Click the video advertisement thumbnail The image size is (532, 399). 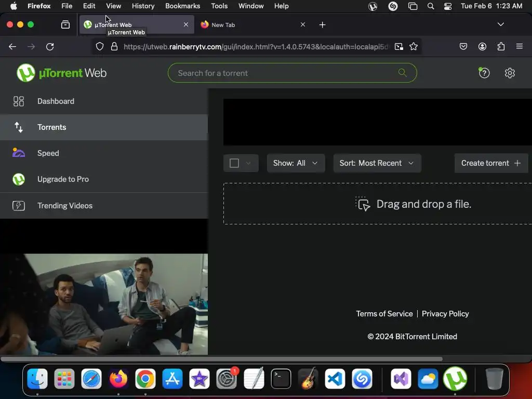pos(104,304)
